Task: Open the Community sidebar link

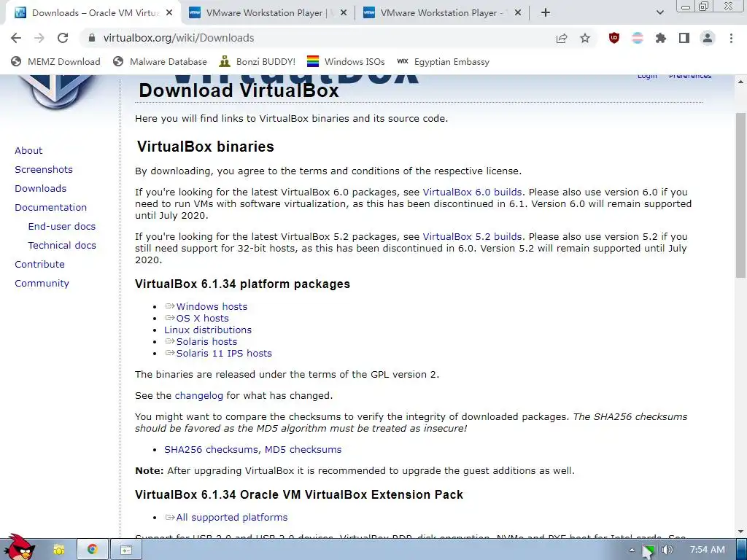Action: (42, 284)
